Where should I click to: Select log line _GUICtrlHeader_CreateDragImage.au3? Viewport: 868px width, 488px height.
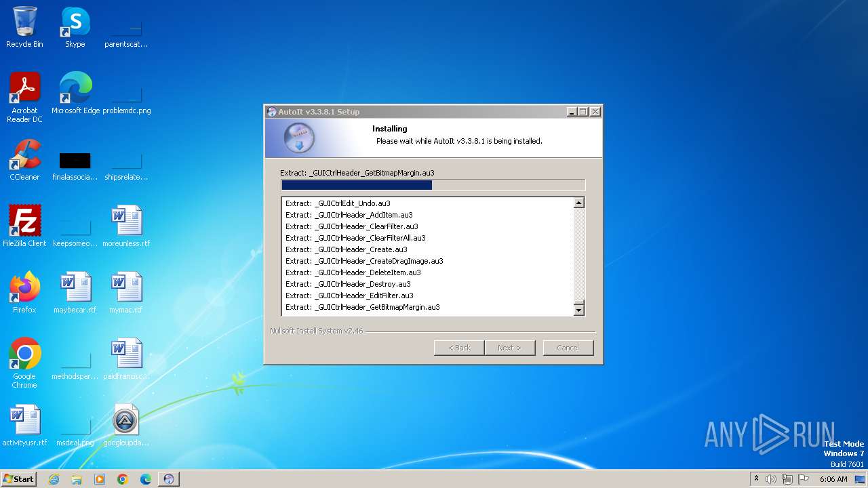coord(364,261)
